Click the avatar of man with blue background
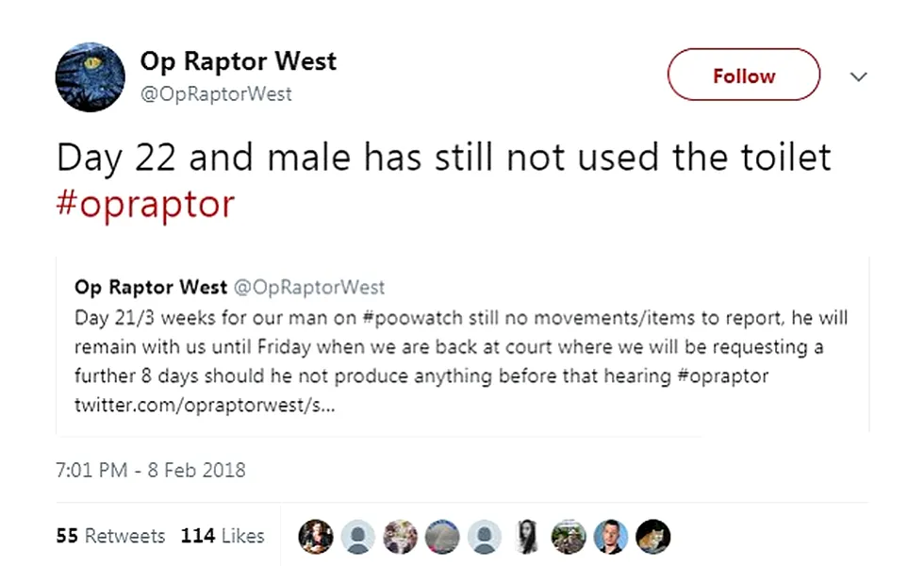 (x=611, y=536)
